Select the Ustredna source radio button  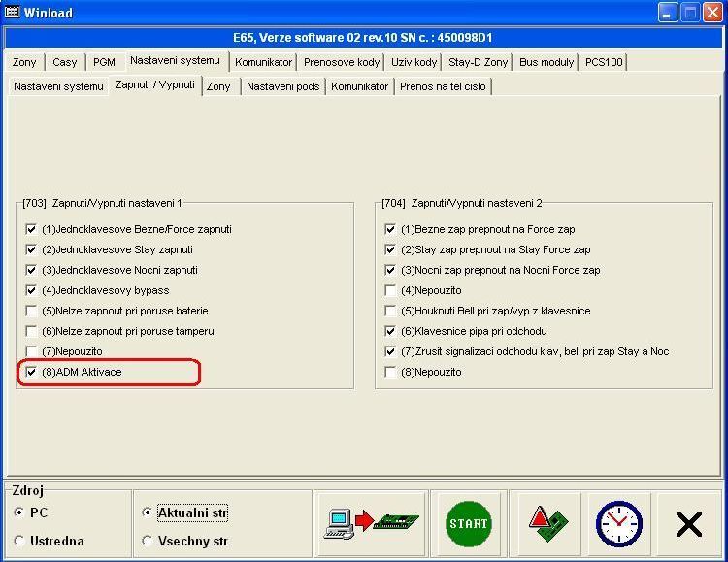point(19,541)
